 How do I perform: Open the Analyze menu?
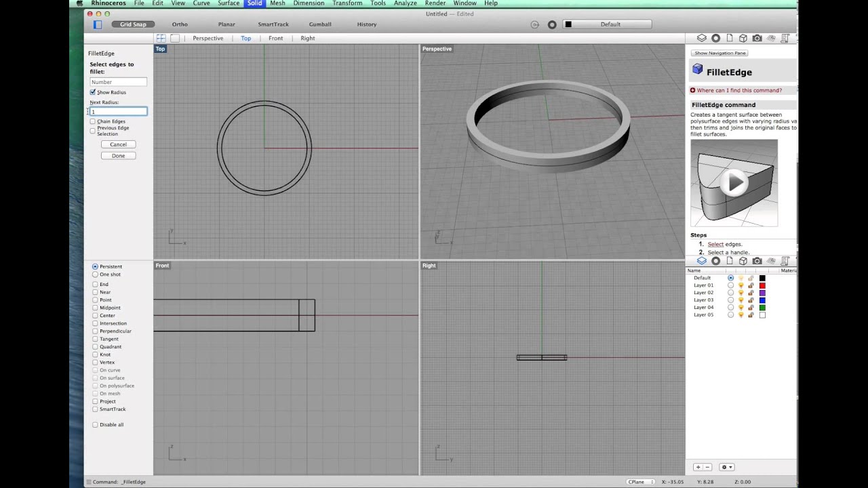[405, 3]
